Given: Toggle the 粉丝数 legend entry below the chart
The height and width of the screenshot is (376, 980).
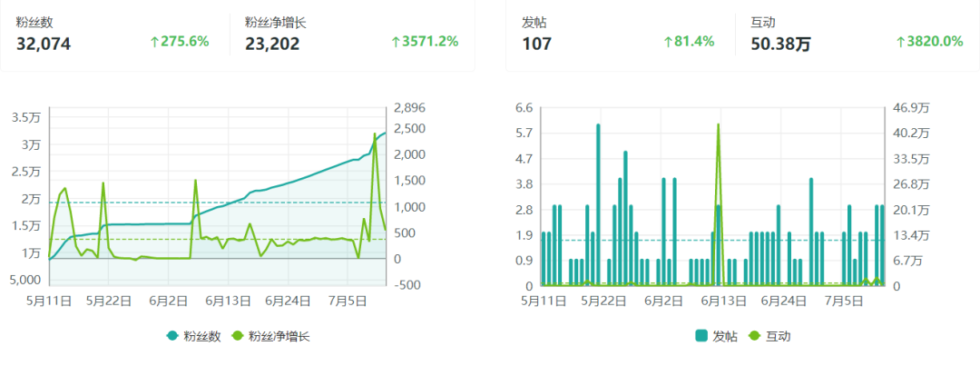Looking at the screenshot, I should 192,336.
